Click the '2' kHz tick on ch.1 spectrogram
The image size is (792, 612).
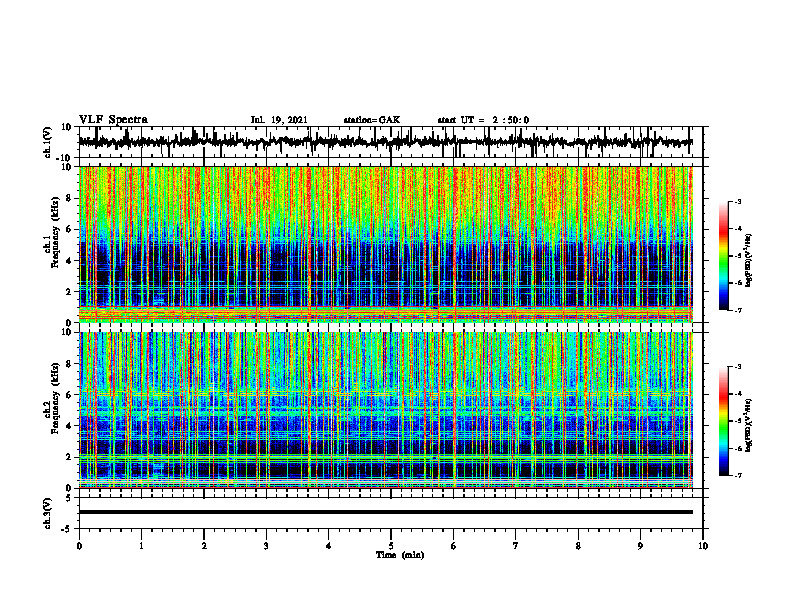pos(70,292)
